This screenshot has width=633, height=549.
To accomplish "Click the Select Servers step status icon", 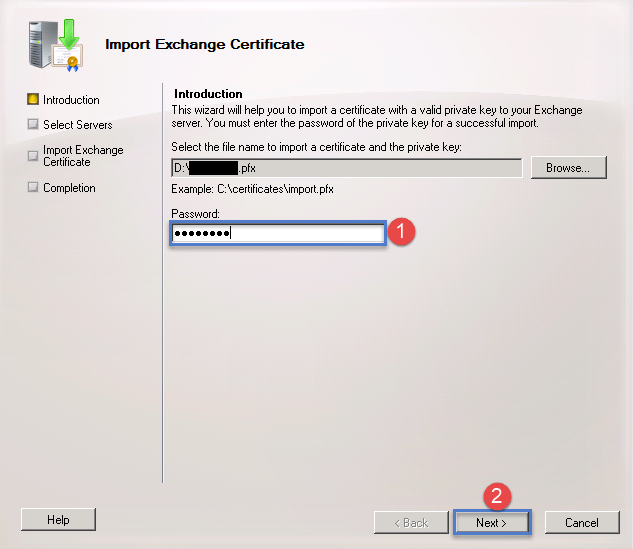I will pyautogui.click(x=33, y=124).
